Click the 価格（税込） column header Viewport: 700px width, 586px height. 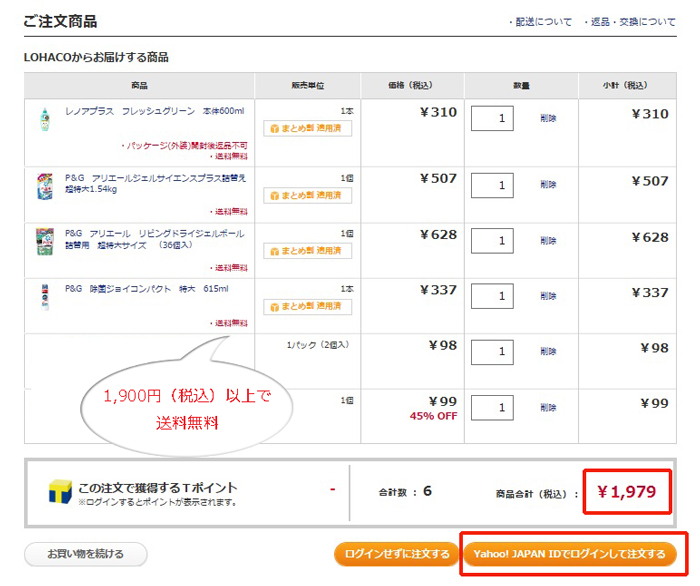(x=410, y=85)
